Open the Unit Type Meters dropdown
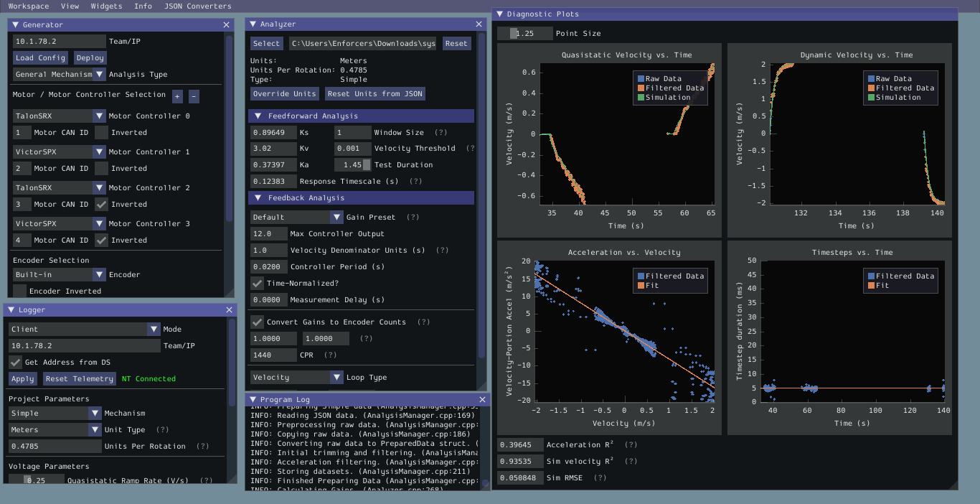 point(55,429)
